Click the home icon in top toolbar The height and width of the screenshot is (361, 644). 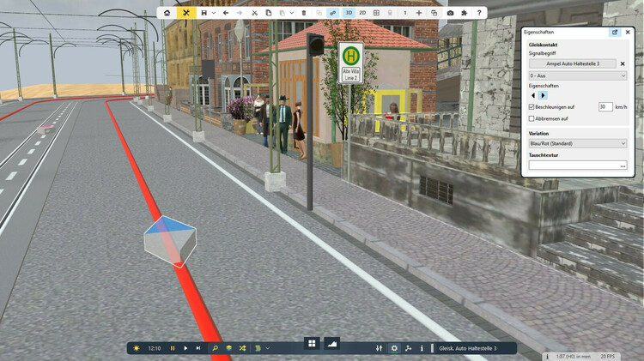tap(167, 13)
